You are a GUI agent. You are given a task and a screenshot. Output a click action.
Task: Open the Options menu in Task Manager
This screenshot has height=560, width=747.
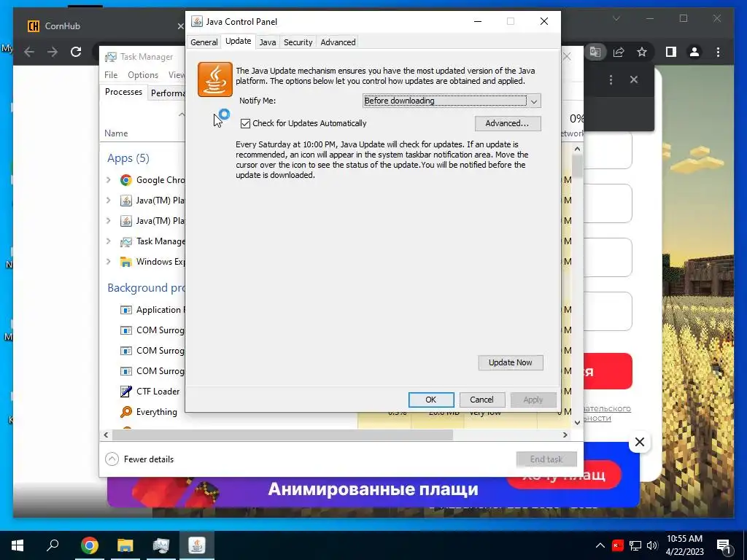coord(143,75)
